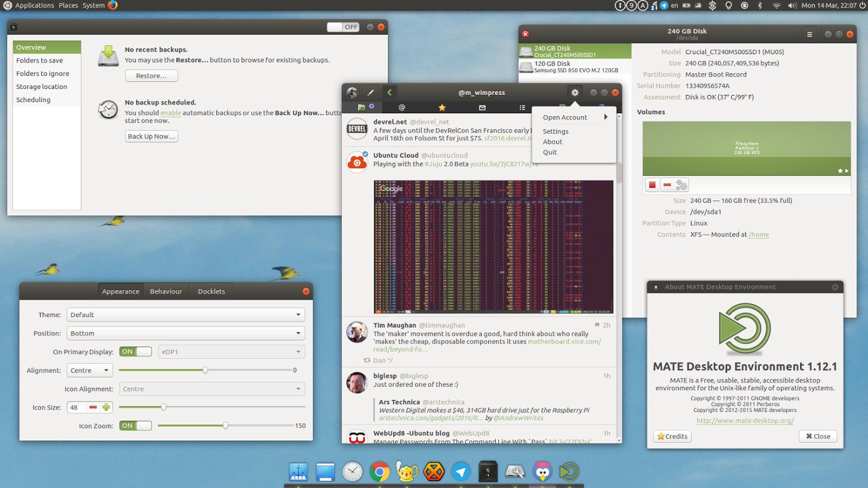Open the partition options gears button

(x=682, y=185)
